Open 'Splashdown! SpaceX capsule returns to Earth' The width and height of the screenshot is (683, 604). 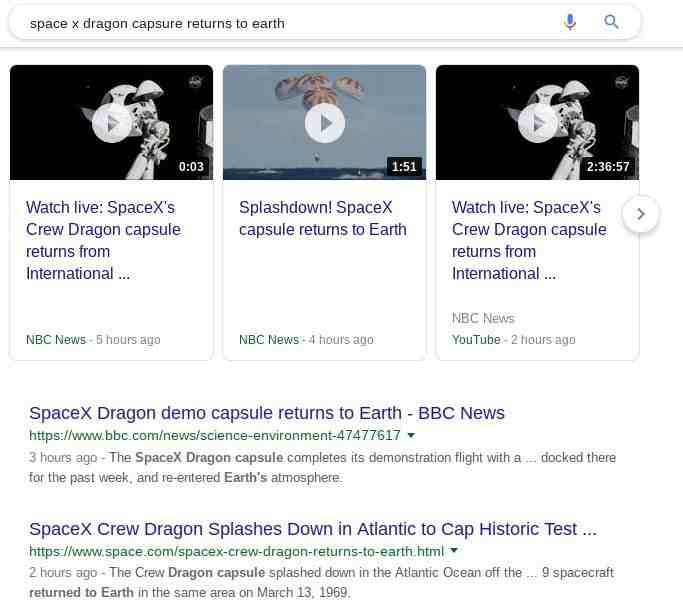coord(323,218)
